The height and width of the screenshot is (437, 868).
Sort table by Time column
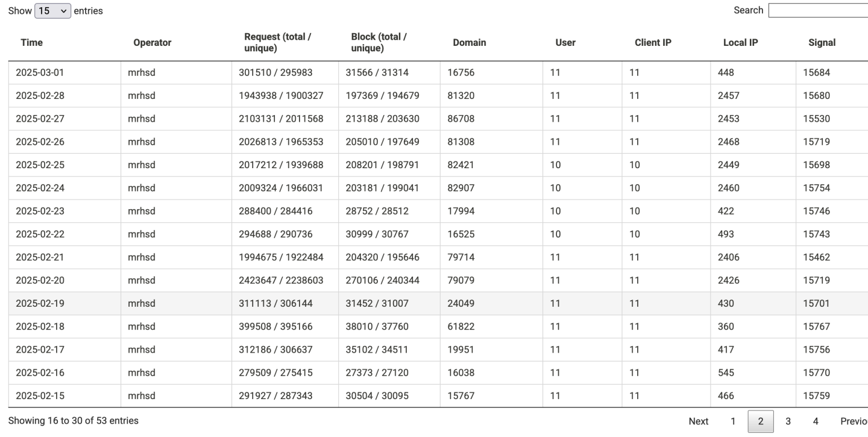31,43
